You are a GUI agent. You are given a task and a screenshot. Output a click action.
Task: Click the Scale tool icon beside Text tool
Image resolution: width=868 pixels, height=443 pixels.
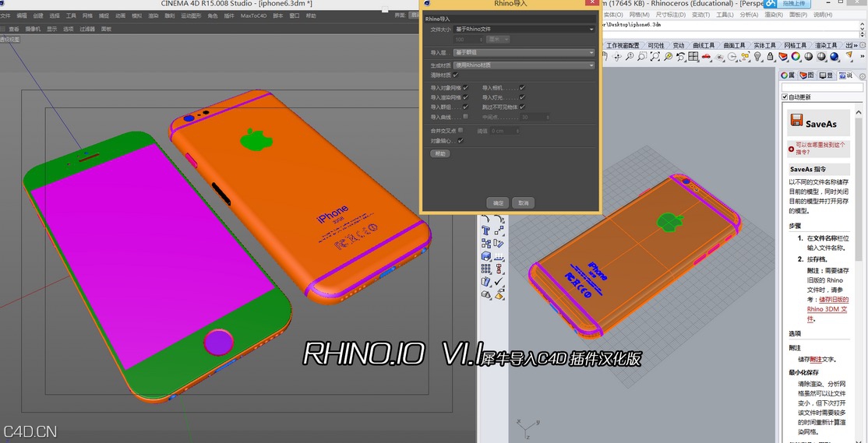point(499,229)
